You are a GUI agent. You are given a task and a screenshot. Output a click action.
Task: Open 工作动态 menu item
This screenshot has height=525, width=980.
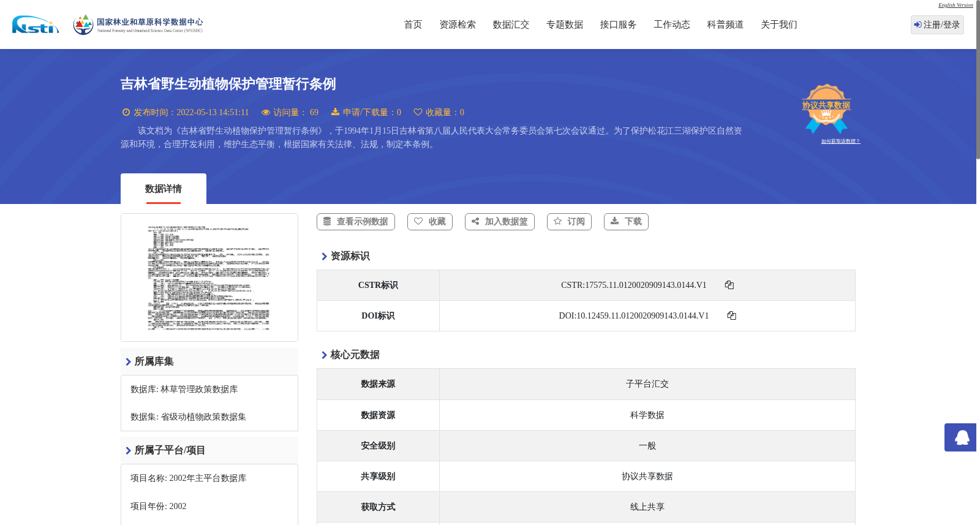[672, 25]
